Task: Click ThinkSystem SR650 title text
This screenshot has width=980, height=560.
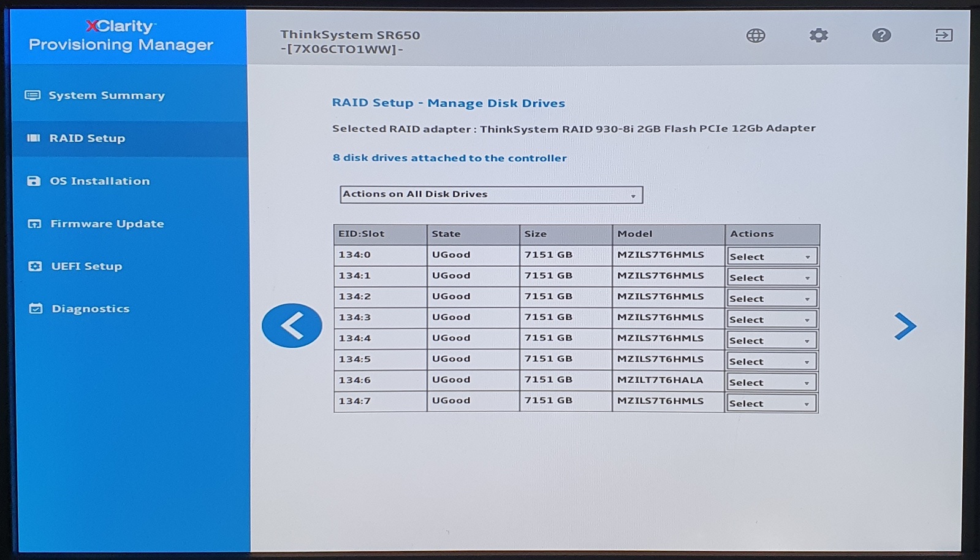Action: click(350, 35)
